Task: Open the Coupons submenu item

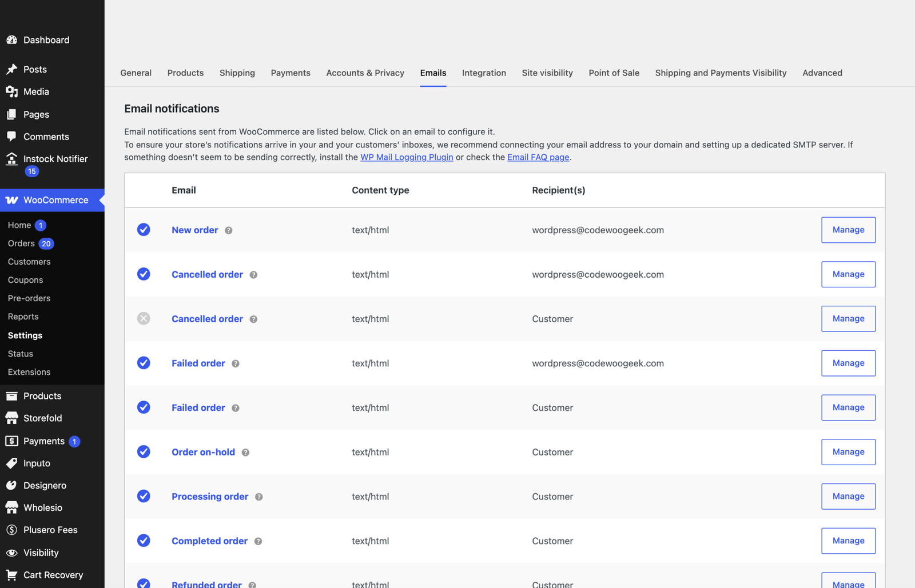Action: click(x=26, y=280)
